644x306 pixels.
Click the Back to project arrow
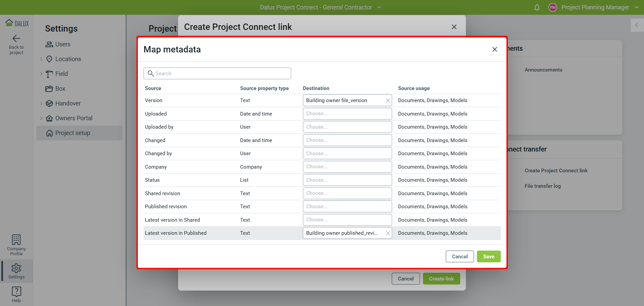tap(16, 39)
